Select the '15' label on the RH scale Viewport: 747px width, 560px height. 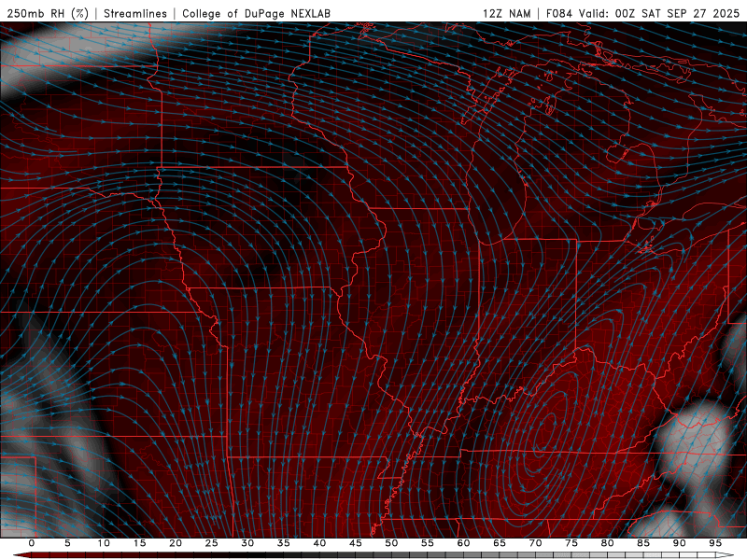139,543
